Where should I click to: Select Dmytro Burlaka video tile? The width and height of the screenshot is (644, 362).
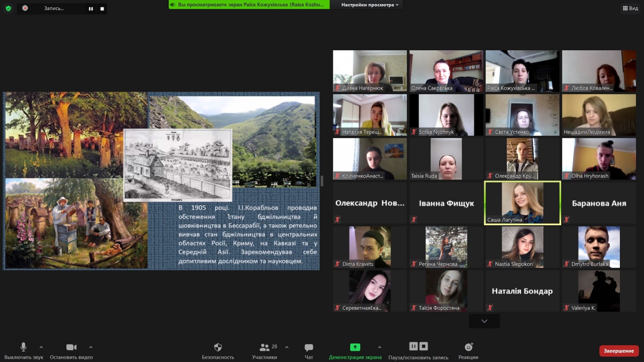599,247
